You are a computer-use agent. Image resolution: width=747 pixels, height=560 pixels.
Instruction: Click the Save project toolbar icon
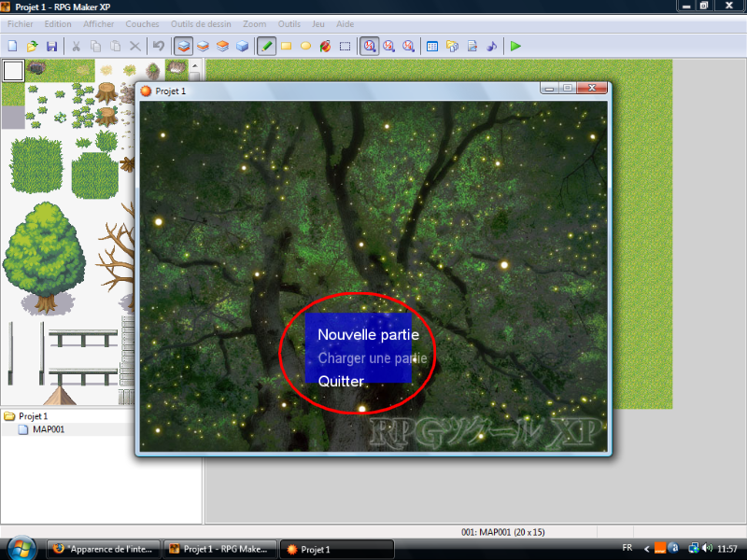click(51, 45)
